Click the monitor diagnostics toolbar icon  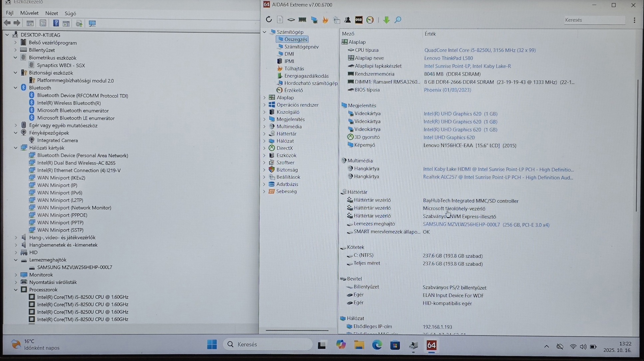[x=314, y=20]
